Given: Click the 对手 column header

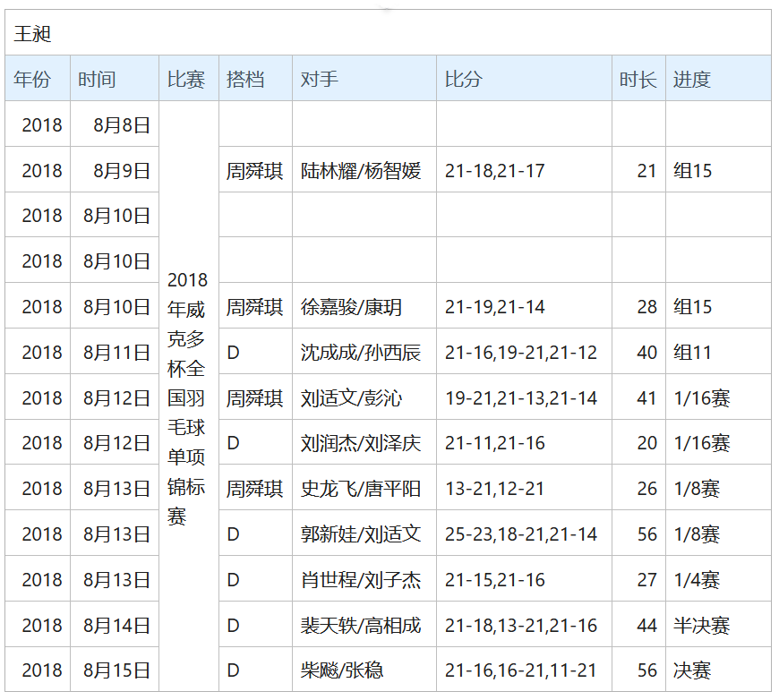Looking at the screenshot, I should coord(320,79).
